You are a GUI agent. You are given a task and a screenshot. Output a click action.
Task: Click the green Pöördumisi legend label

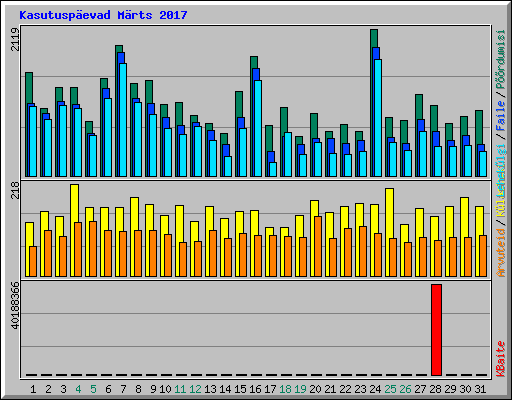(x=500, y=59)
